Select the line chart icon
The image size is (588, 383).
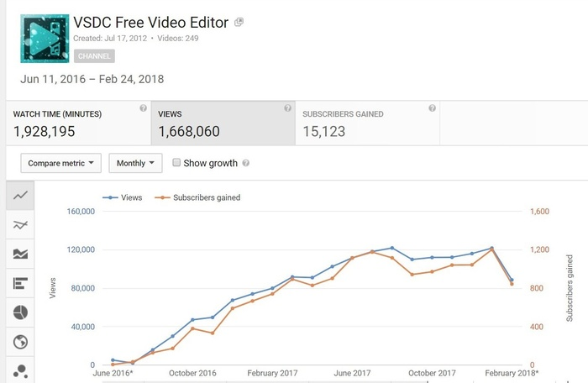20,195
